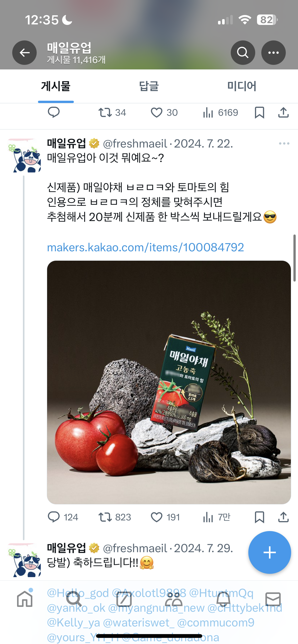Image resolution: width=298 pixels, height=644 pixels.
Task: Open notifications bell in bottom bar
Action: pyautogui.click(x=223, y=599)
